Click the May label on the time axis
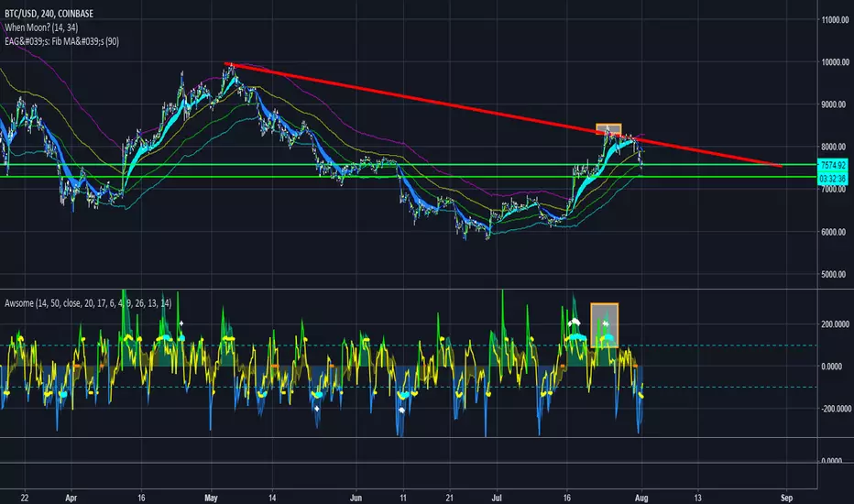The height and width of the screenshot is (504, 854). point(211,498)
